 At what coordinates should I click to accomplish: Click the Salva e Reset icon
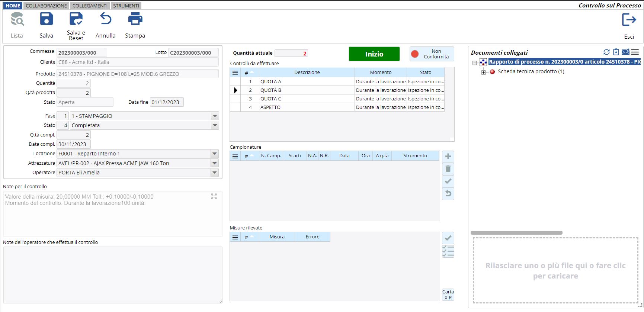coord(76,19)
